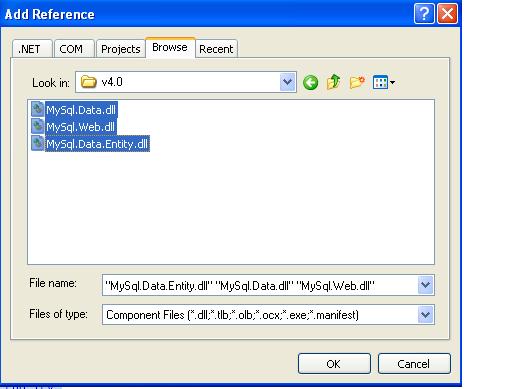Click the MySql.Data.Entity.dll file icon
The image size is (512, 389).
(38, 144)
